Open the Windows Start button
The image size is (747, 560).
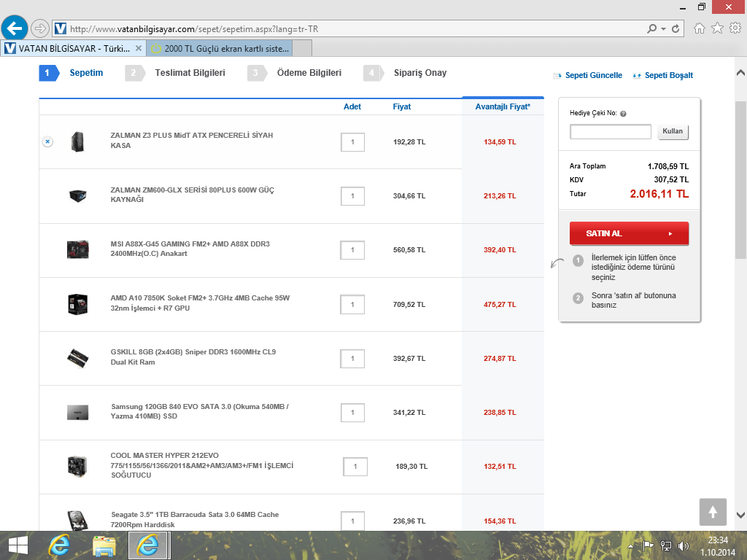pos(18,545)
